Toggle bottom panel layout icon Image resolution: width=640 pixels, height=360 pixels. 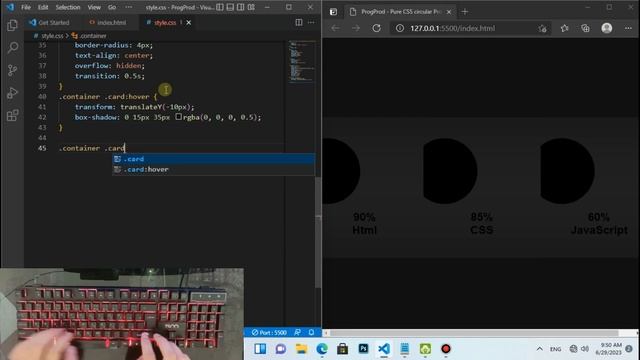230,7
